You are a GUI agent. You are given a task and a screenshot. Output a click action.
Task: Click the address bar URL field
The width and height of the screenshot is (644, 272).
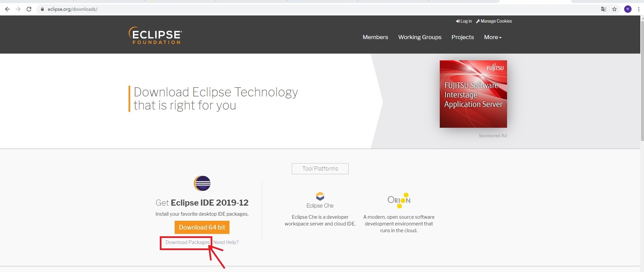tap(316, 9)
